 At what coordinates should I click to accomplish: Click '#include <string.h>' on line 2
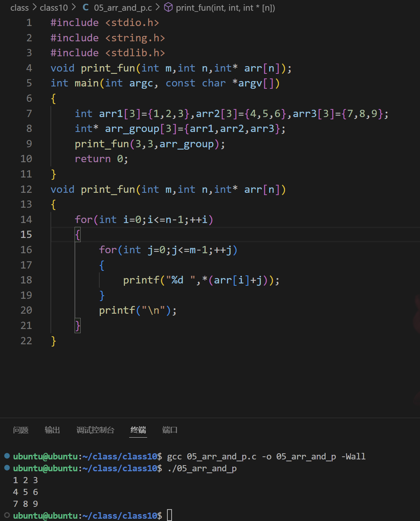point(108,38)
